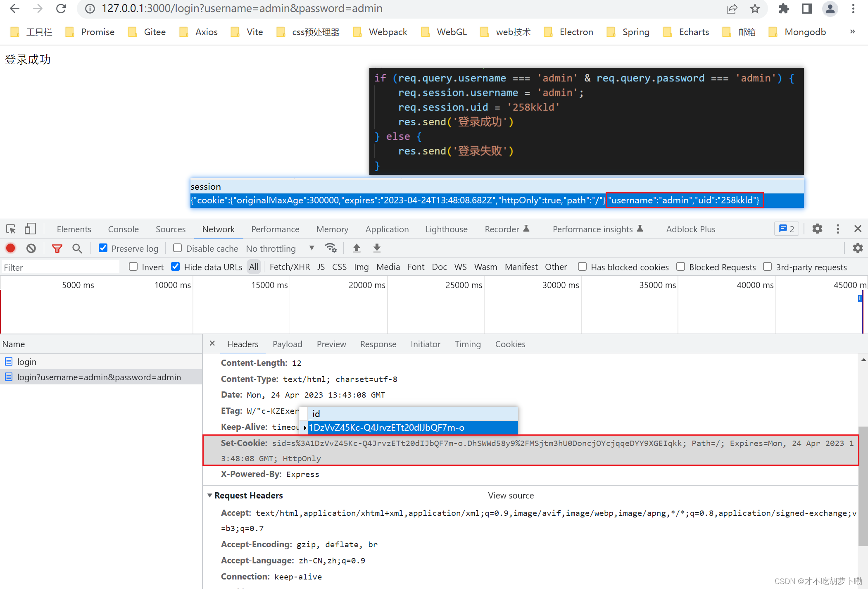
Task: Click the inspect element picker icon
Action: tap(11, 229)
